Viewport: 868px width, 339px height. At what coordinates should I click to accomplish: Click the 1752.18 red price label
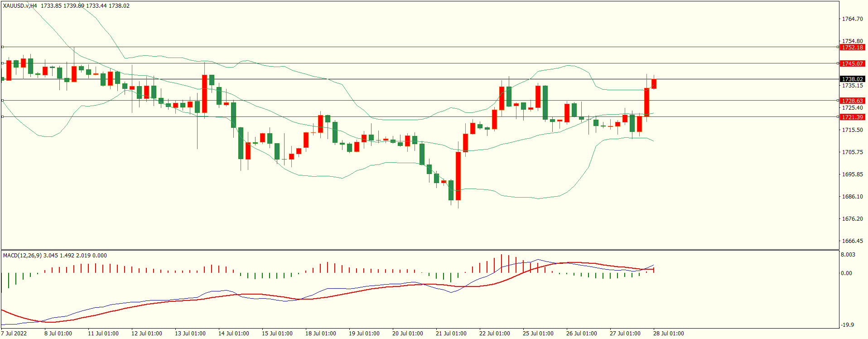pos(852,48)
